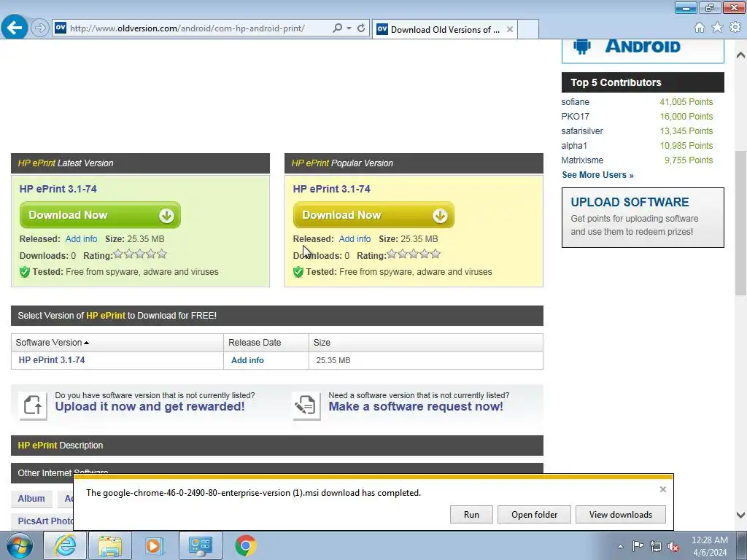The width and height of the screenshot is (747, 560).
Task: Select the Download Old Versions tab
Action: tap(445, 29)
